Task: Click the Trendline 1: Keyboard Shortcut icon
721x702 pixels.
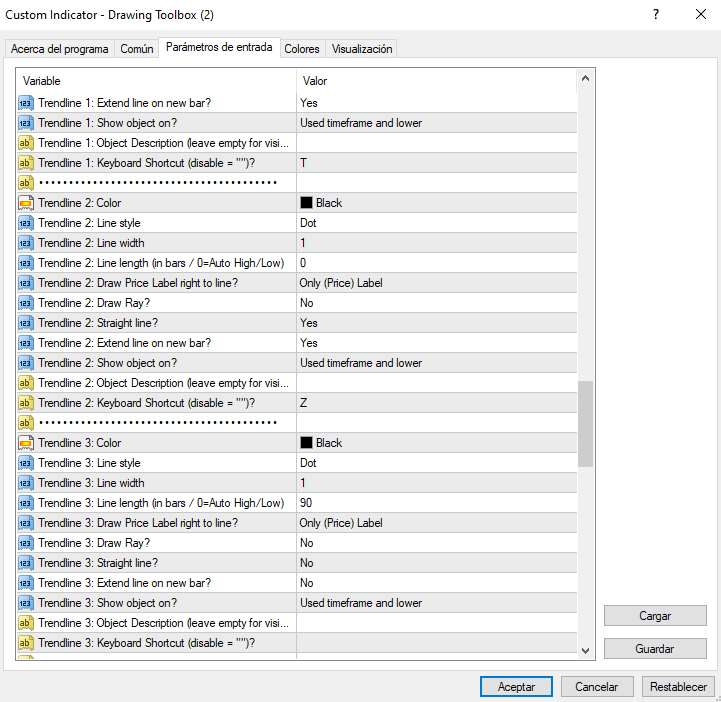Action: [x=26, y=163]
